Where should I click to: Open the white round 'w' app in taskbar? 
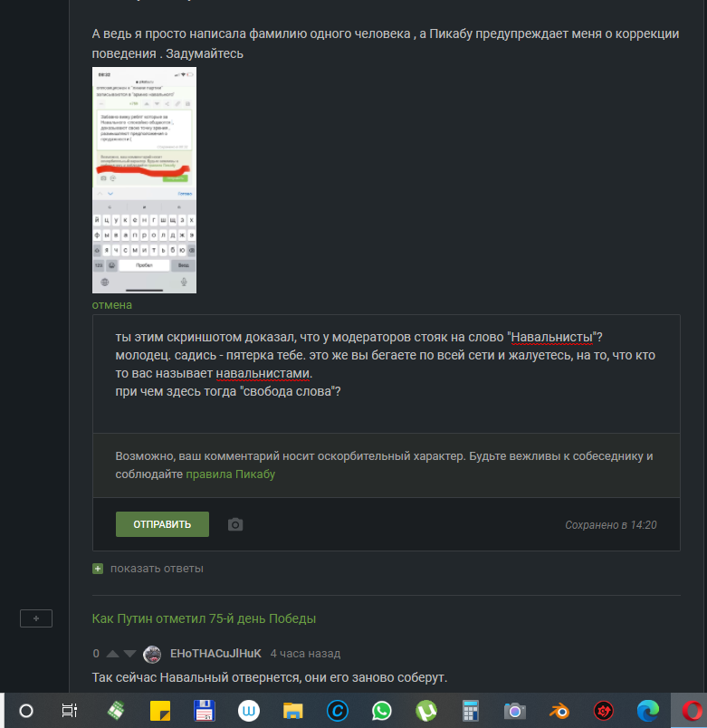249,711
